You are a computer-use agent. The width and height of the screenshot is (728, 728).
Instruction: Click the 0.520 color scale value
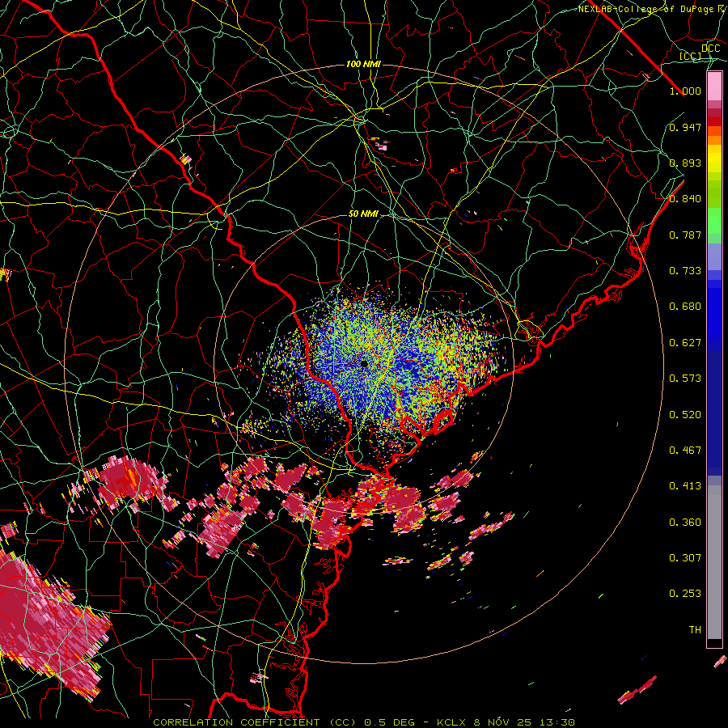[x=685, y=415]
